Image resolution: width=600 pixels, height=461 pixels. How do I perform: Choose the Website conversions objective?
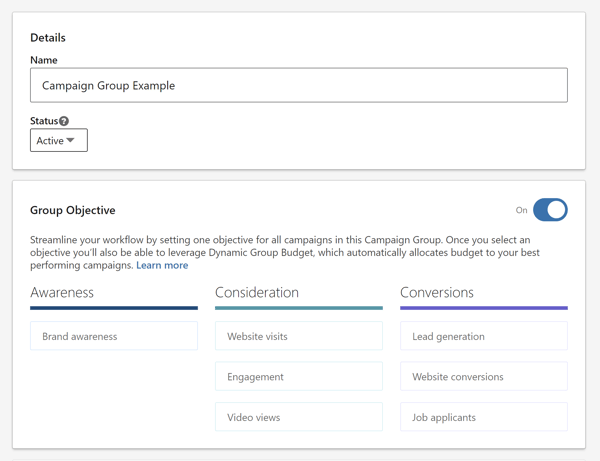(483, 377)
